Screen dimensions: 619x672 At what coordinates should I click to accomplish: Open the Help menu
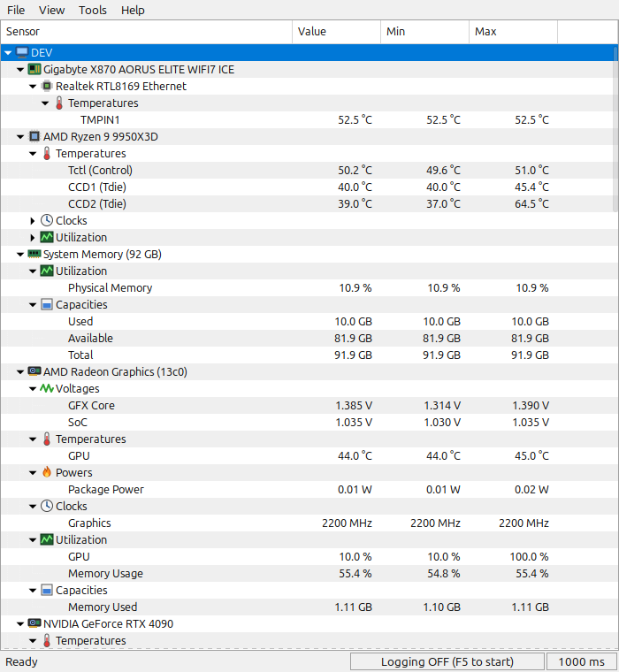(x=133, y=10)
